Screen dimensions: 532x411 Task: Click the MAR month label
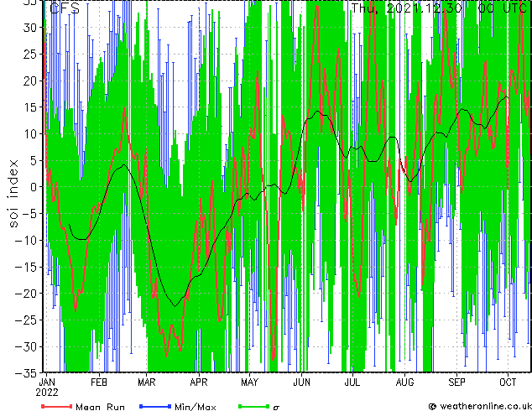147,382
